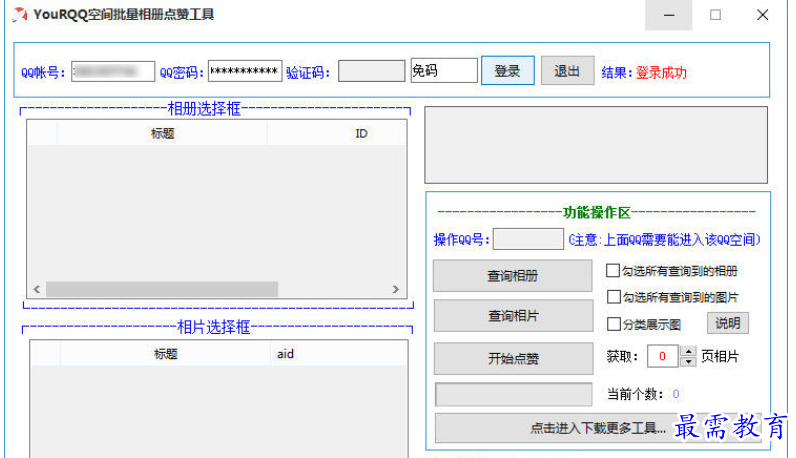
Task: Close the YouRQQ window
Action: coord(762,15)
